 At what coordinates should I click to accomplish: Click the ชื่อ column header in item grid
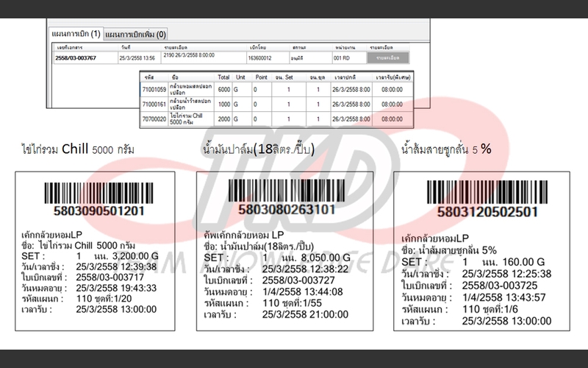[x=175, y=77]
